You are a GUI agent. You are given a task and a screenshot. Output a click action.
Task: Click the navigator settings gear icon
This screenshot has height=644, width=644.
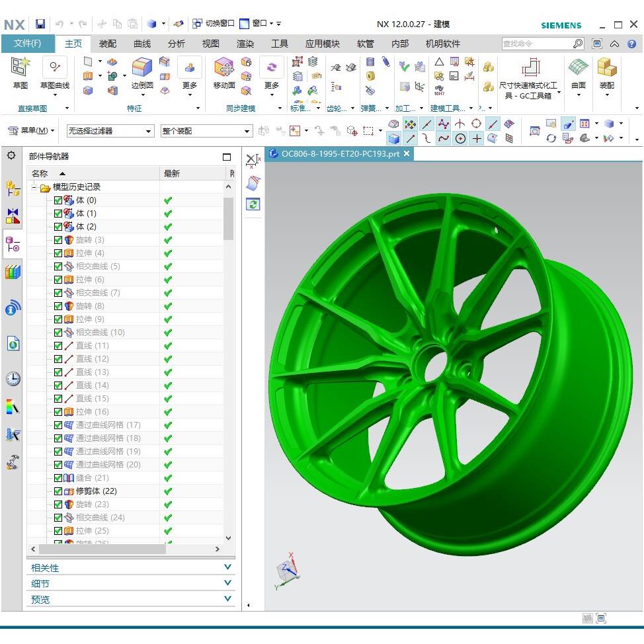point(11,155)
